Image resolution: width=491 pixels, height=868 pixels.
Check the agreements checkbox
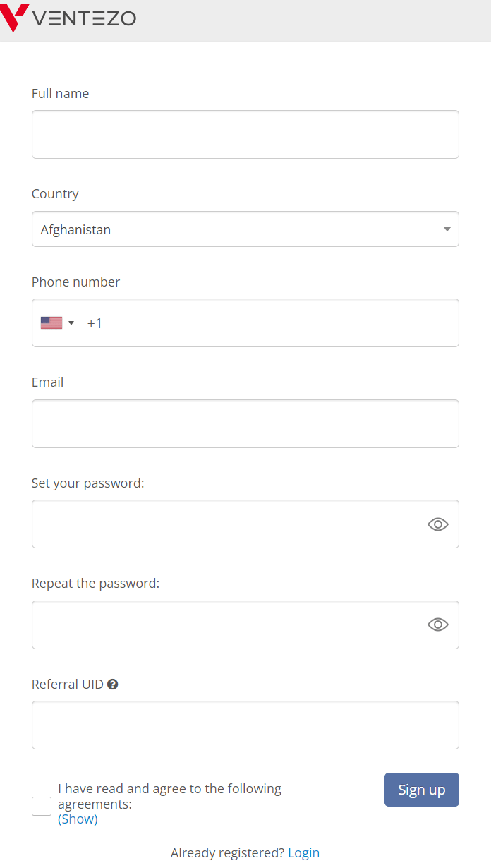42,806
